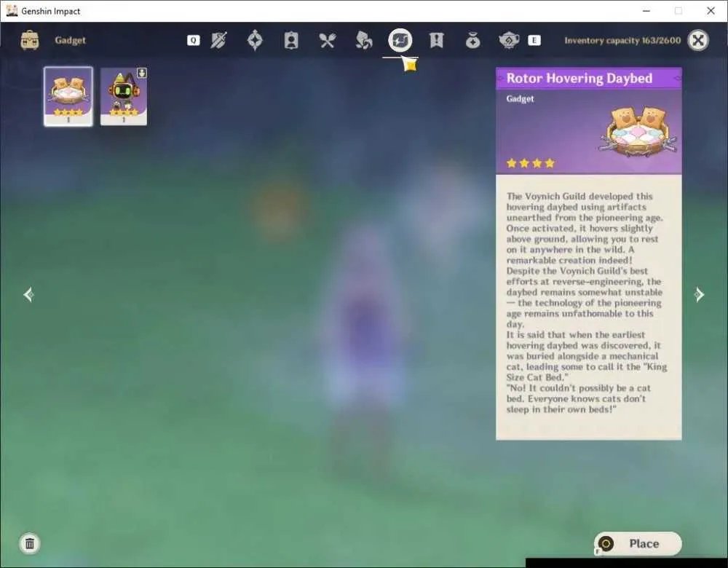Screen dimensions: 728x568
Task: Click the daybed illustration in the detail panel
Action: 639,133
